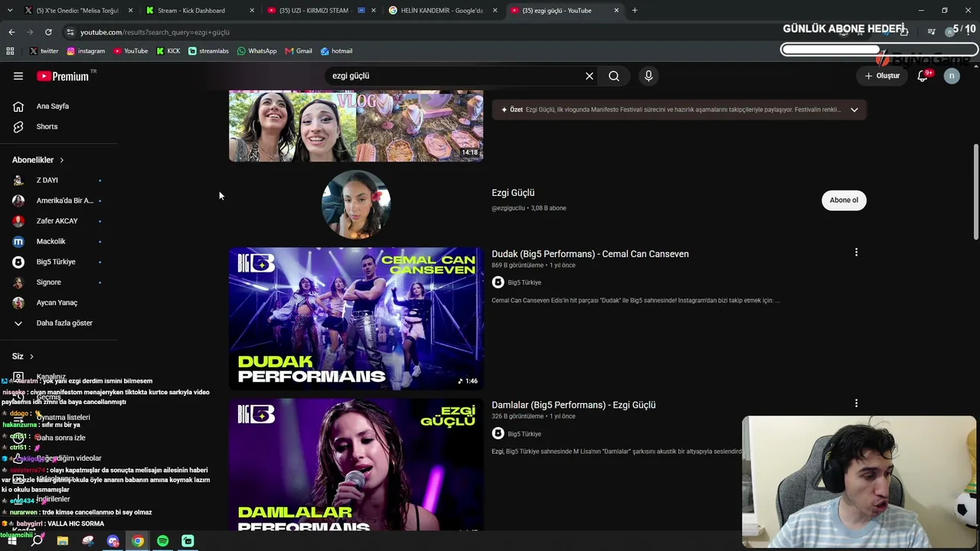980x551 pixels.
Task: Click the magnifier search button
Action: [x=614, y=76]
